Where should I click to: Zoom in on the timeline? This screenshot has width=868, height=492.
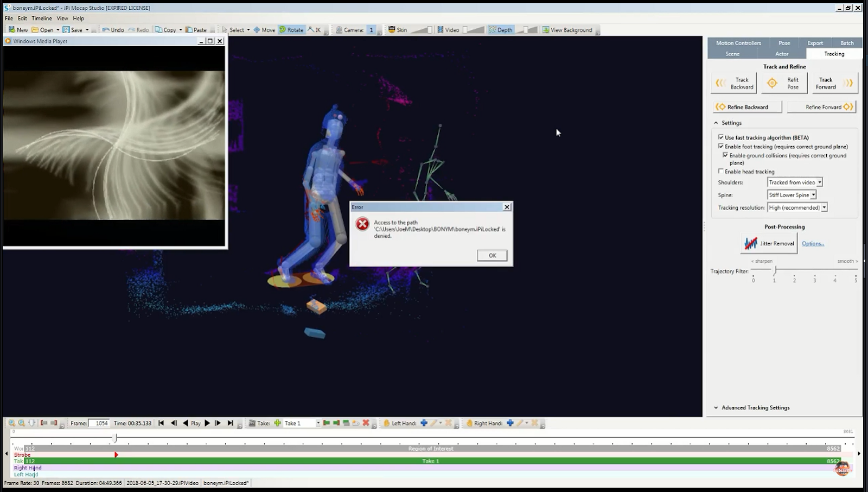11,423
